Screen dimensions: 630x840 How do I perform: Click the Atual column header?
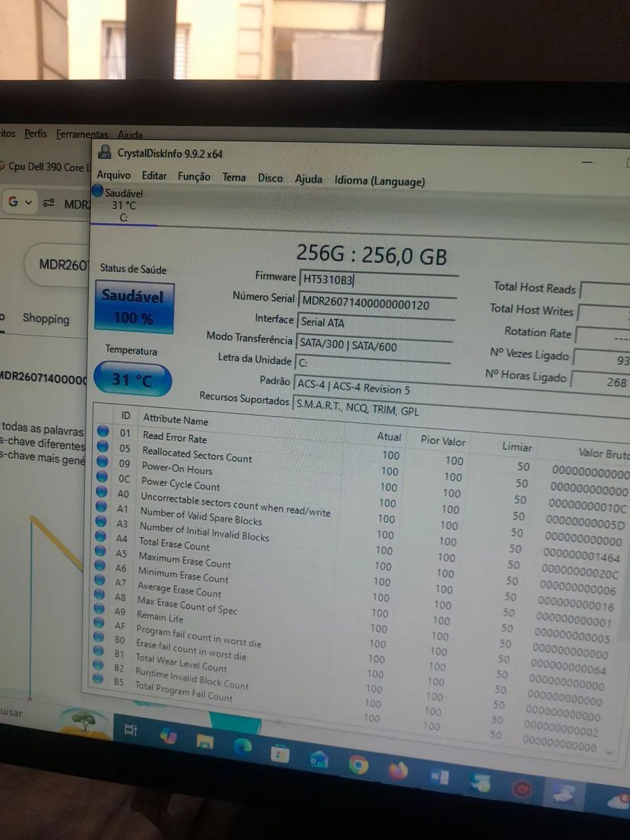click(388, 436)
